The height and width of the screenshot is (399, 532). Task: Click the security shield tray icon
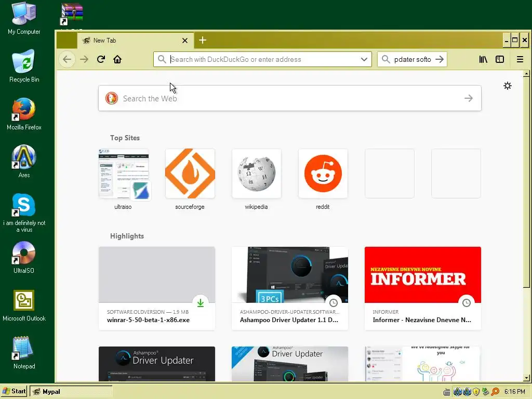click(476, 392)
